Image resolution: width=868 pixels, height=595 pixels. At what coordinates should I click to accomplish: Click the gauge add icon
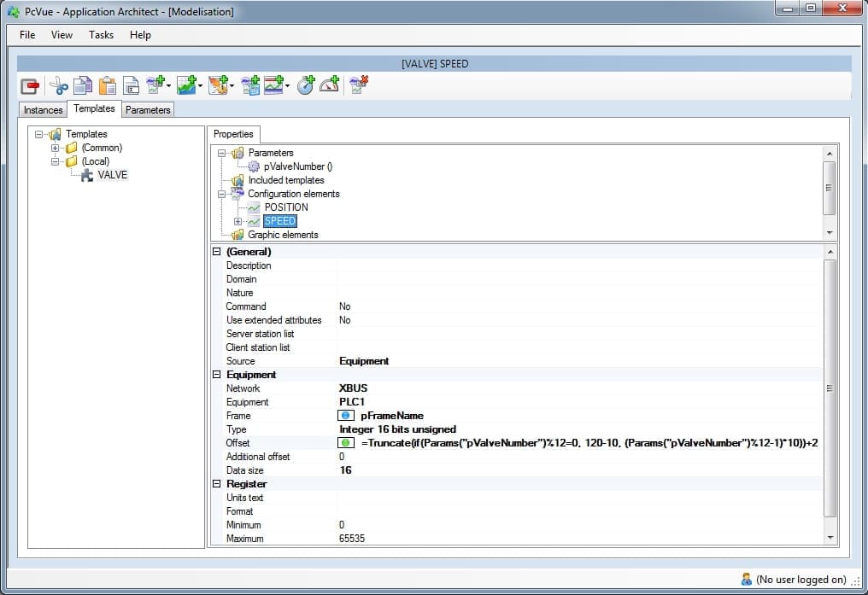329,85
